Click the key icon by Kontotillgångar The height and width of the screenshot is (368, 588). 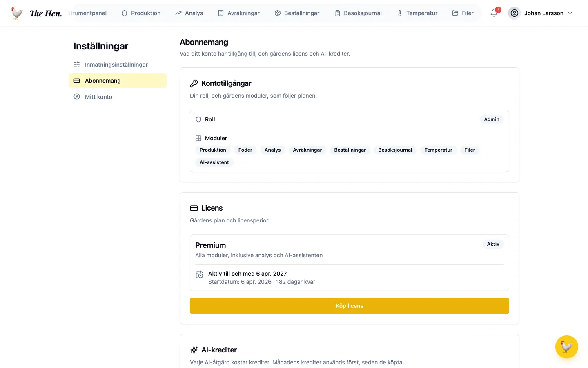(x=194, y=83)
